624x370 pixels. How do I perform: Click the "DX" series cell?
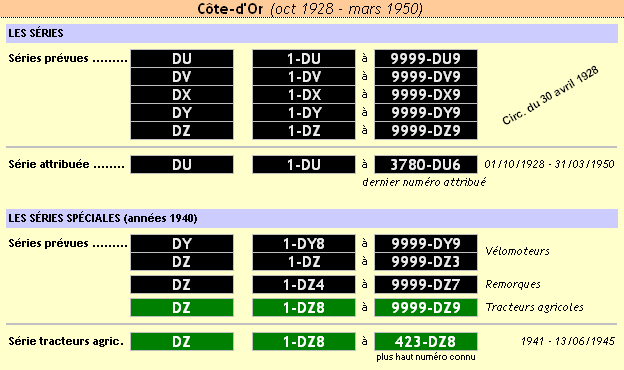(x=182, y=95)
